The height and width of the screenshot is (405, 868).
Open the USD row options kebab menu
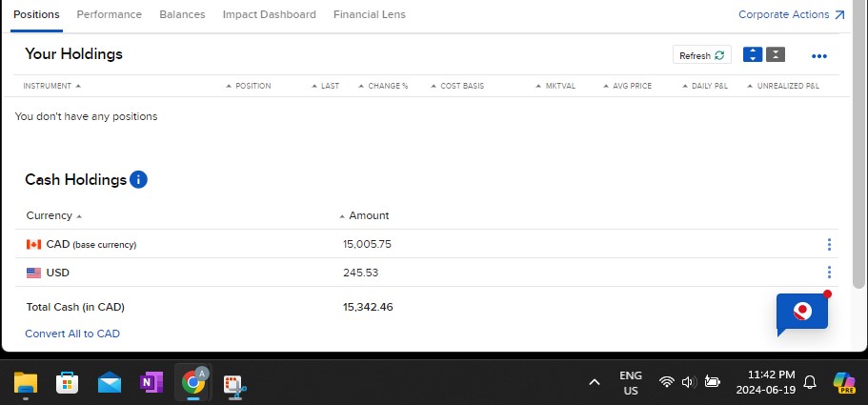pyautogui.click(x=829, y=273)
